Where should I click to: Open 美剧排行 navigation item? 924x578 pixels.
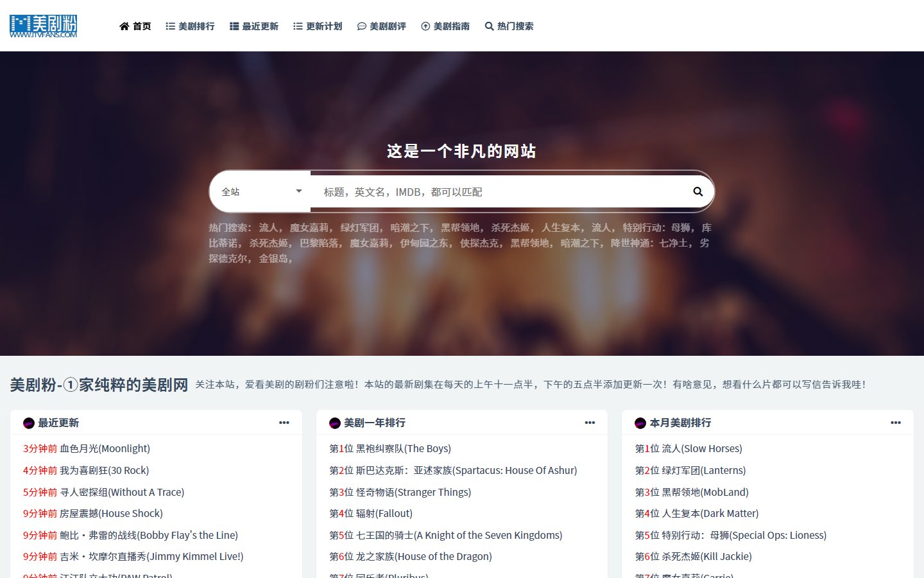coord(190,26)
